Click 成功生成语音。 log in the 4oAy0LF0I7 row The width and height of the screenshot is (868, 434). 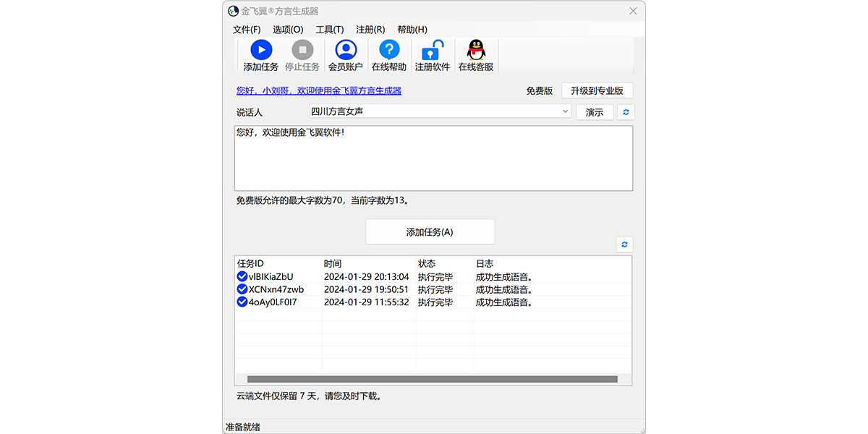[x=504, y=302]
